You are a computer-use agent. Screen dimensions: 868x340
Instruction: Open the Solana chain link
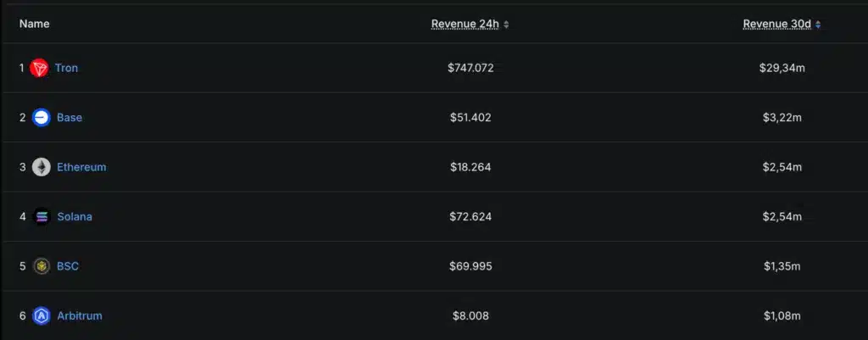pyautogui.click(x=75, y=217)
